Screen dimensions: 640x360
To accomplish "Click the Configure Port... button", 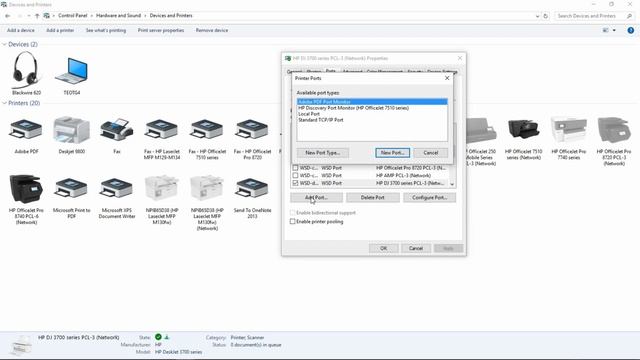I will tap(429, 198).
